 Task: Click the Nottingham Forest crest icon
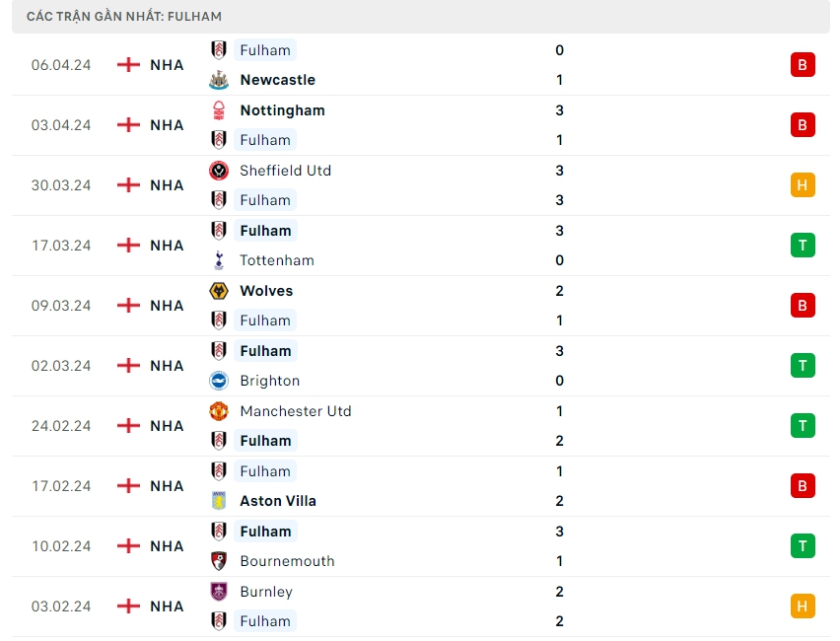[219, 110]
